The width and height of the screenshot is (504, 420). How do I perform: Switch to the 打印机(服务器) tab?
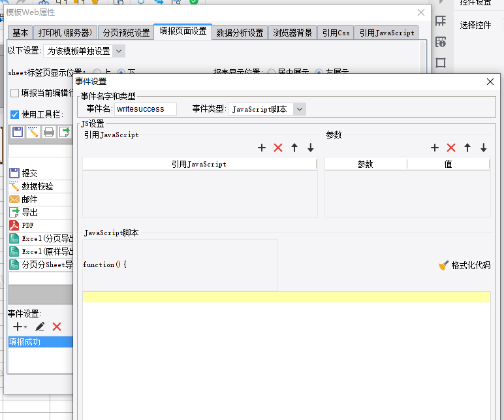65,33
